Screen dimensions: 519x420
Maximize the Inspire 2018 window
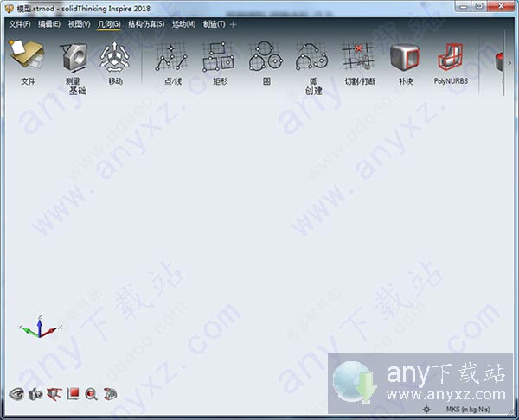(478, 6)
